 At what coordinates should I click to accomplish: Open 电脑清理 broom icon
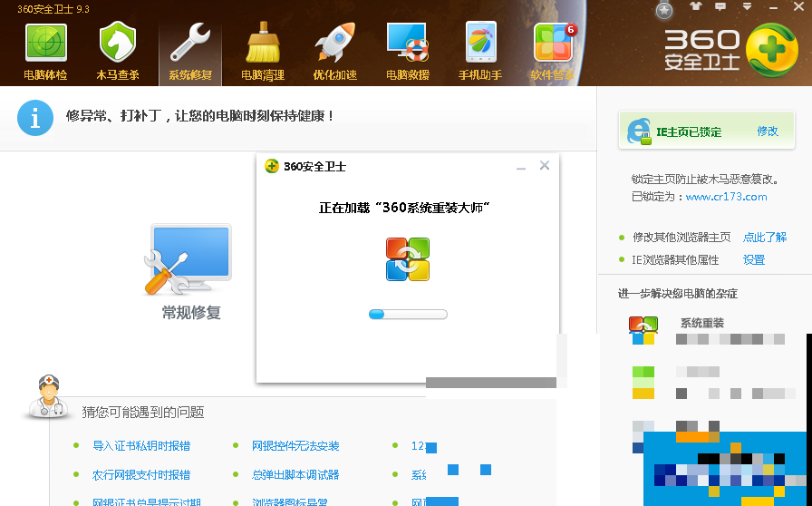coord(263,42)
